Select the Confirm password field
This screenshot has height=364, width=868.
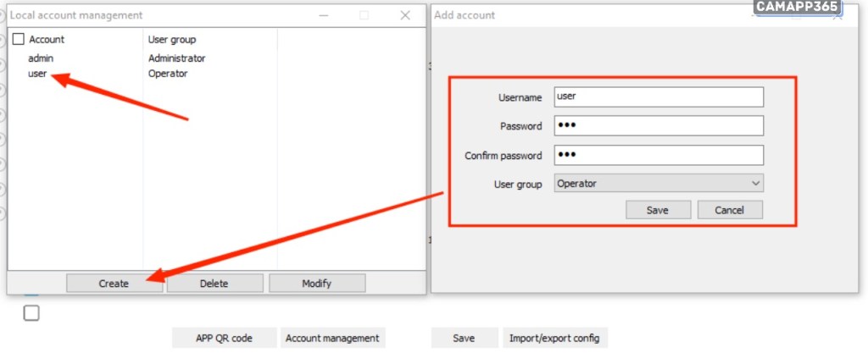click(x=658, y=155)
